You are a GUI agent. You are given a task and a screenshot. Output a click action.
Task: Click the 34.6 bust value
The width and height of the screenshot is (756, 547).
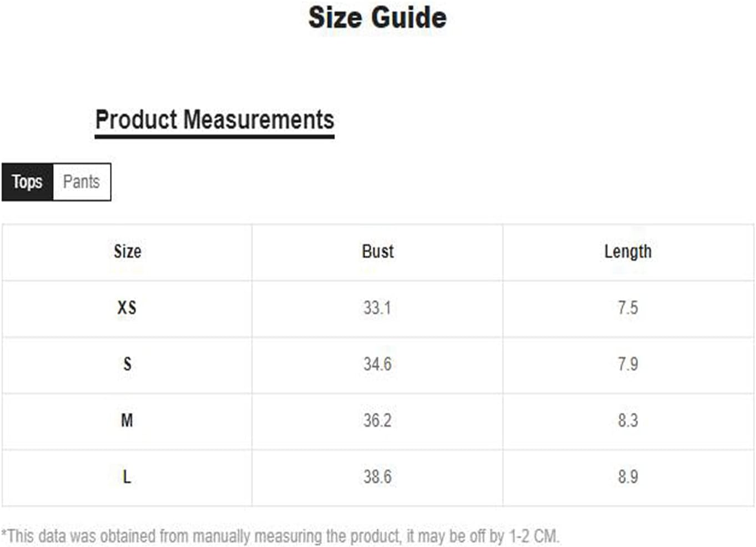[377, 364]
